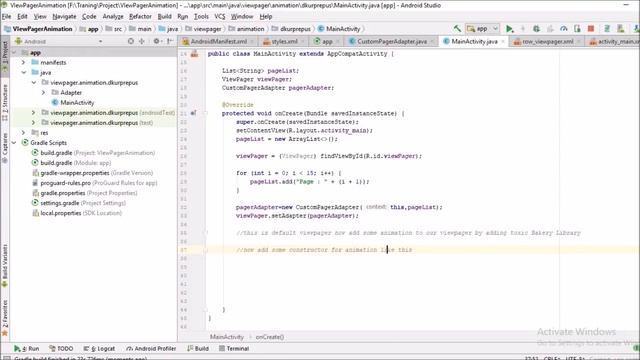
Task: Click the Scroll from Source target icon
Action: 131,41
